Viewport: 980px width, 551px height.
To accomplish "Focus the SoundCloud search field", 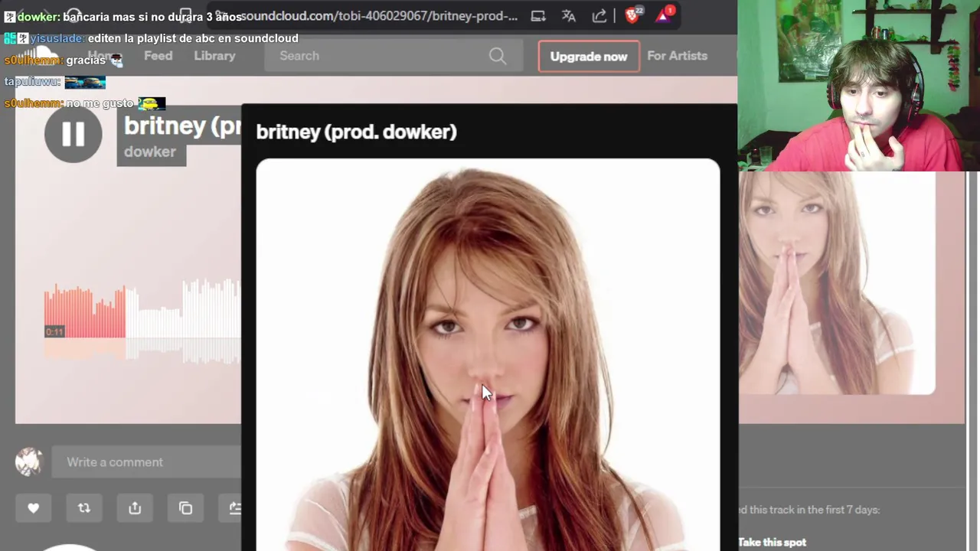I will coord(394,56).
